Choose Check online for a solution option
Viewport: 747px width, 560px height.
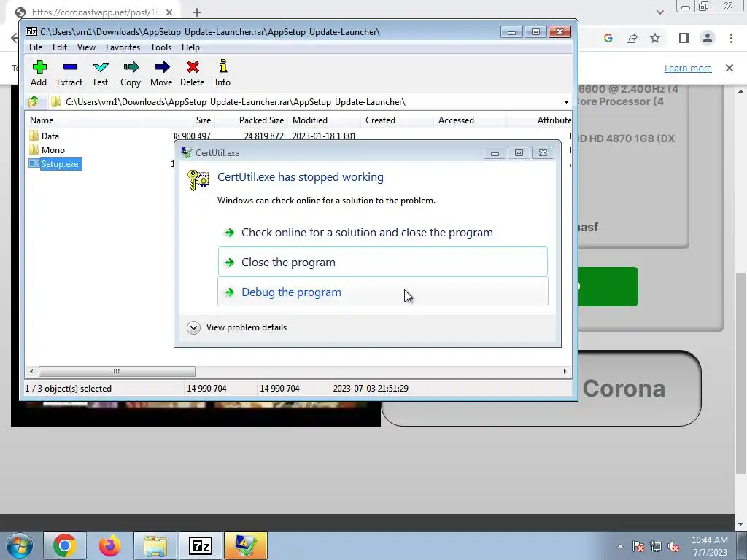point(382,233)
